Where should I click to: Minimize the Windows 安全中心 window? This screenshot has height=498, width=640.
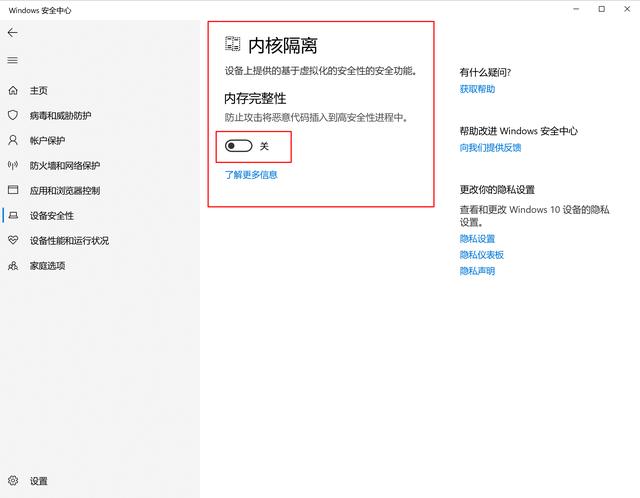point(576,9)
